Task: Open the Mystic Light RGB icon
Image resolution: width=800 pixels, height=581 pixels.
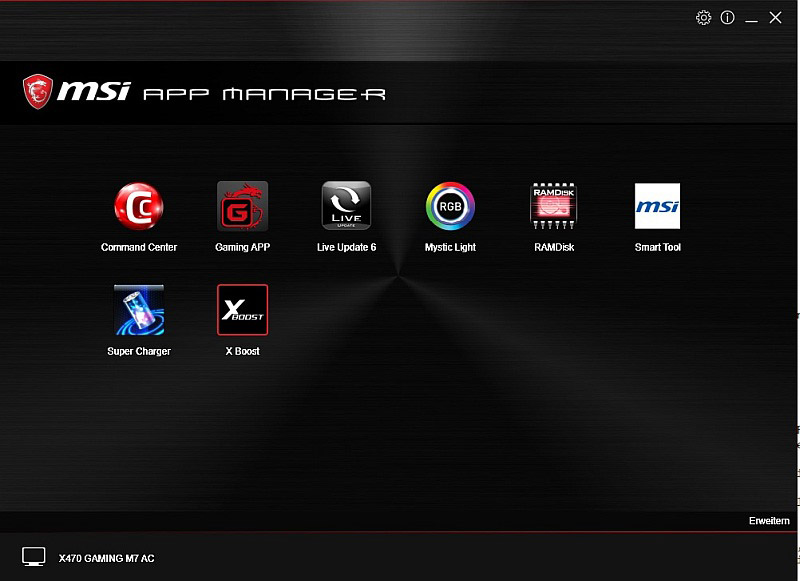Action: pyautogui.click(x=451, y=206)
